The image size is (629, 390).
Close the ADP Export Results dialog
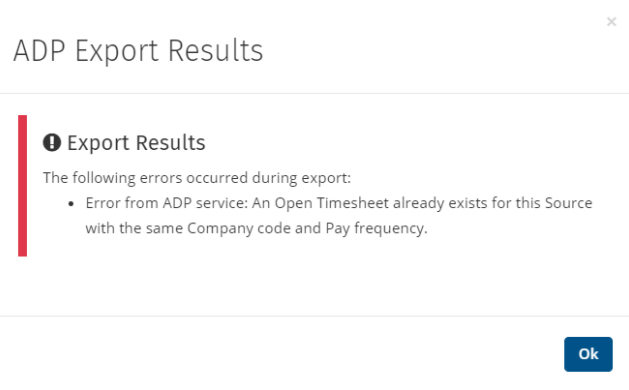click(611, 22)
